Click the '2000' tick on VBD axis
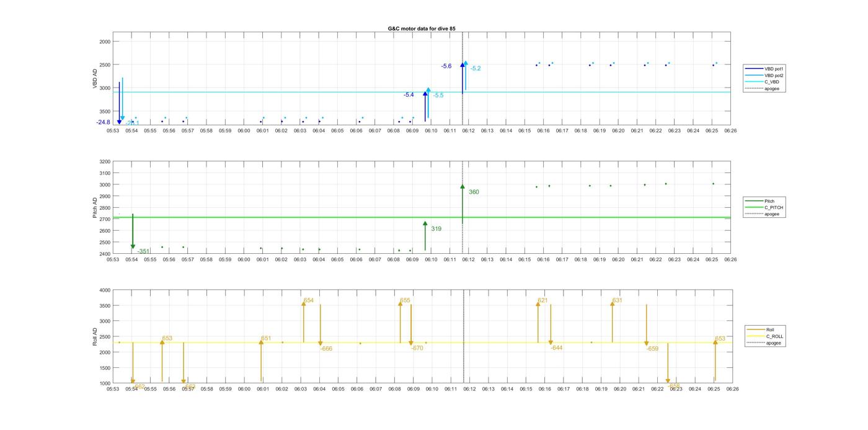The height and width of the screenshot is (430, 868). (x=105, y=42)
